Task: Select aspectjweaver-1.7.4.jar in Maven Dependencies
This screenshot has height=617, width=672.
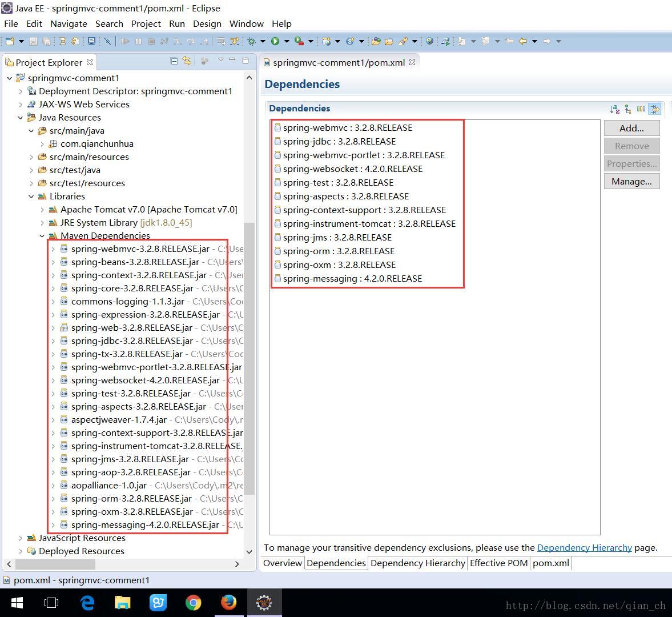Action: pos(119,420)
